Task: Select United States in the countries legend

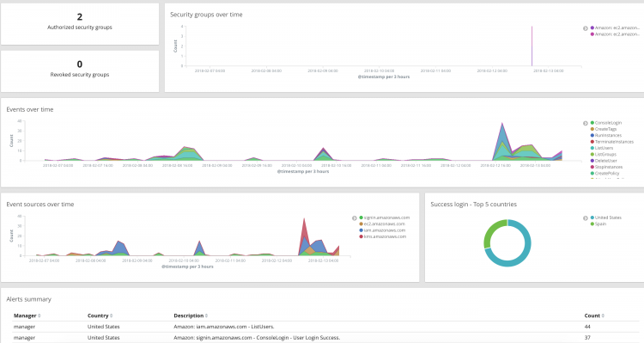Action: pos(606,217)
